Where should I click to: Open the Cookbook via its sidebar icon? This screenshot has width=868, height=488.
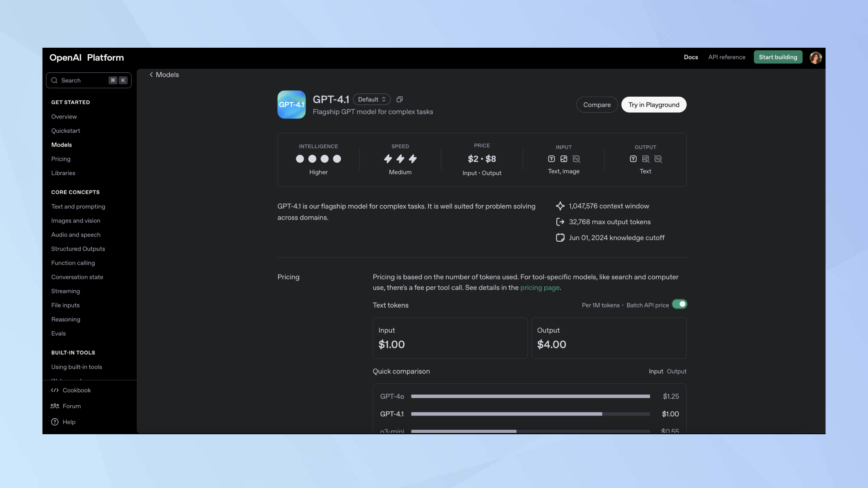[55, 390]
